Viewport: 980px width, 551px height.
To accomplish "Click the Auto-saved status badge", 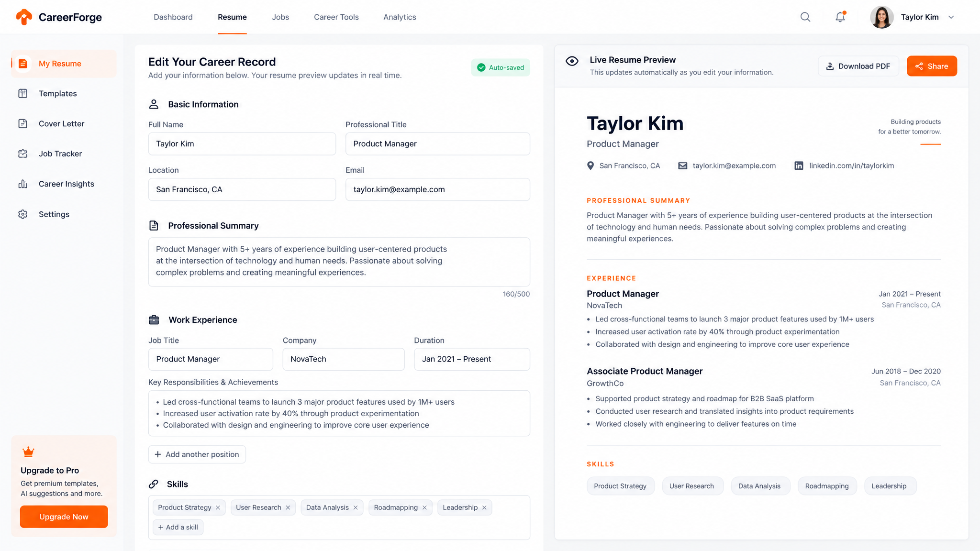I will 501,68.
